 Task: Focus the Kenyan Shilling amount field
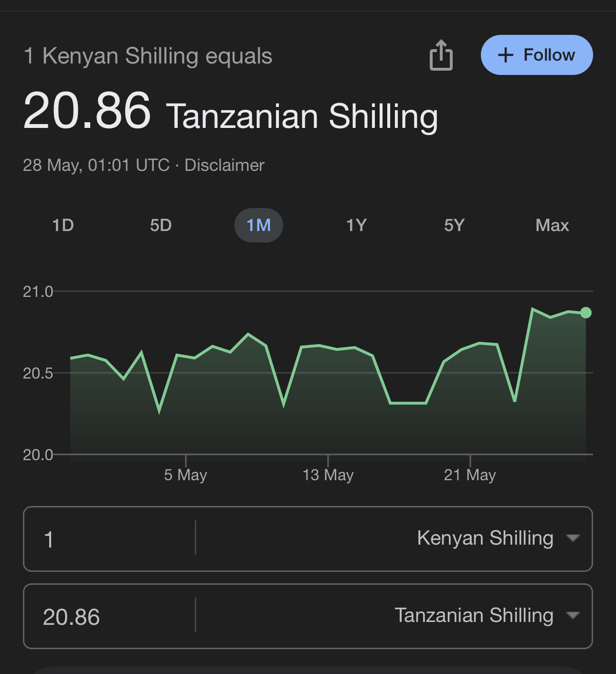[110, 539]
